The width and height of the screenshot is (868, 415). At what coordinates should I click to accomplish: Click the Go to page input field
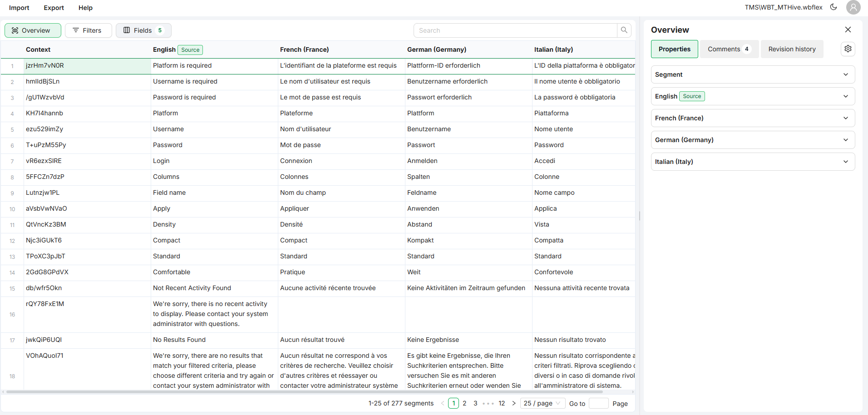598,403
